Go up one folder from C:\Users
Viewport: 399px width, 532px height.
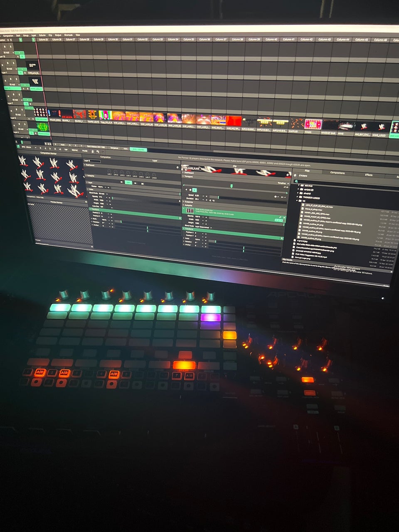295,175
